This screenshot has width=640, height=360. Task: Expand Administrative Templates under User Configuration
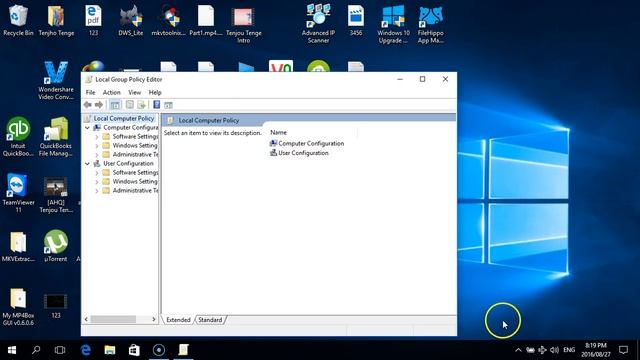[97, 191]
